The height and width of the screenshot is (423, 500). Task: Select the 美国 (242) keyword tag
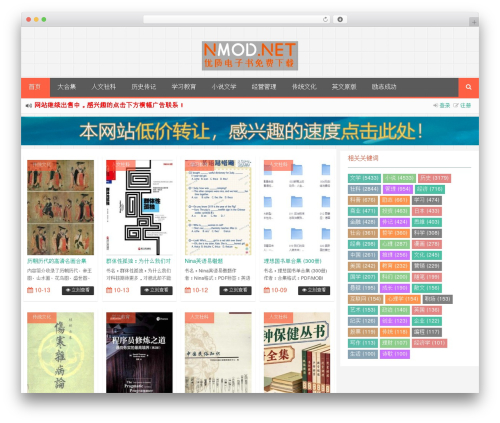(x=363, y=266)
